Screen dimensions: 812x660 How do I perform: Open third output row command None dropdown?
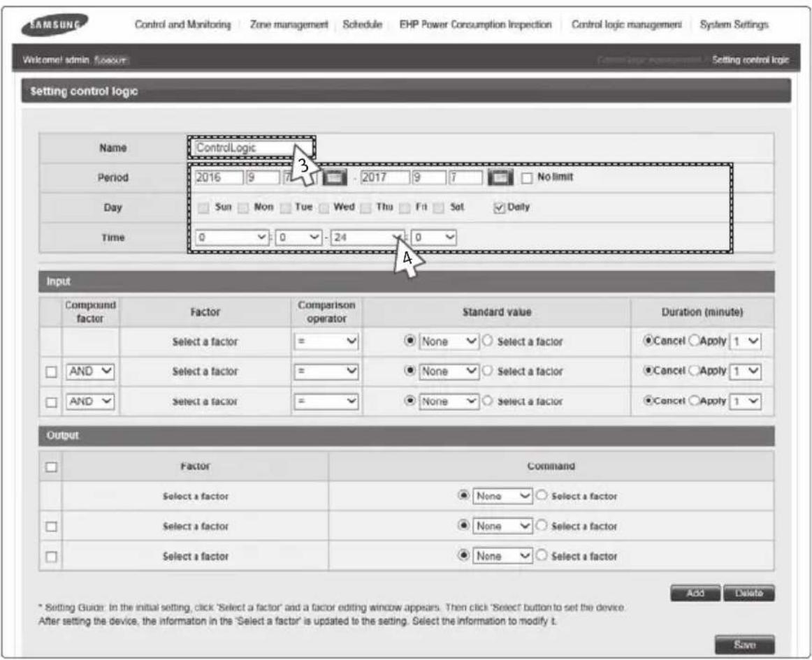click(502, 557)
